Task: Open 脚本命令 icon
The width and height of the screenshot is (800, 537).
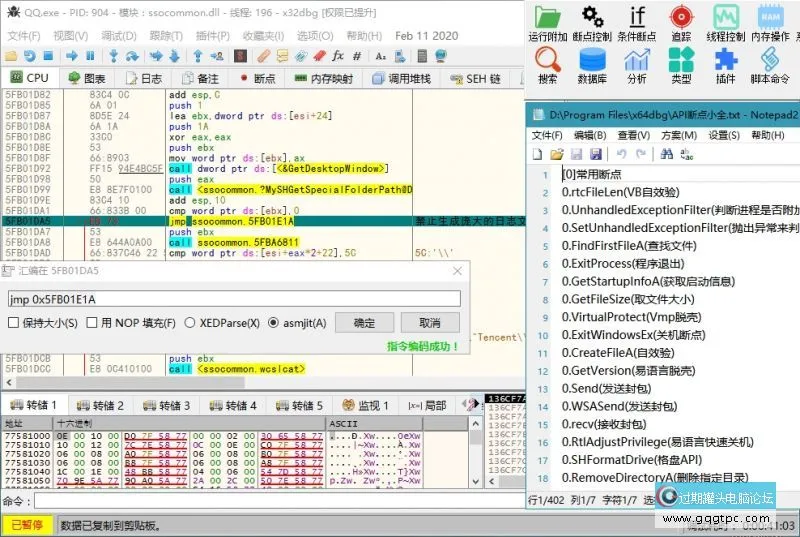Action: pos(770,65)
